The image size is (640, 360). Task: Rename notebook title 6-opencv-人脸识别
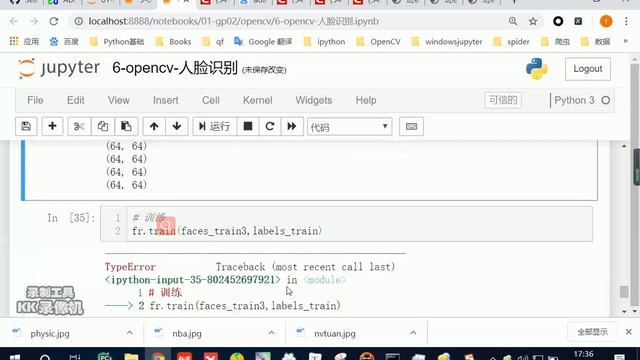click(x=175, y=68)
